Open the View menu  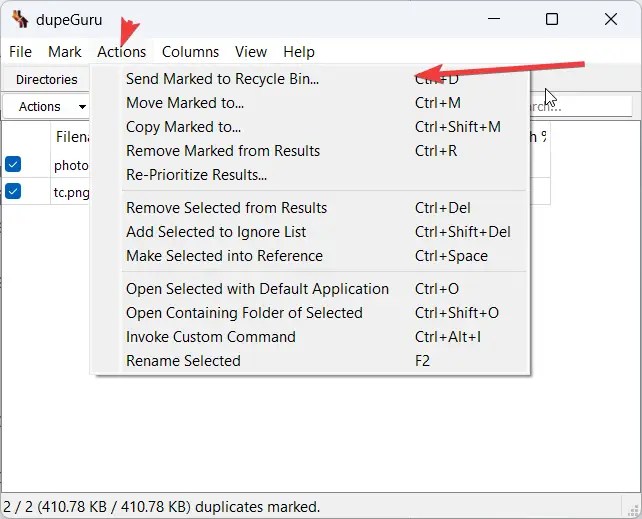[251, 52]
